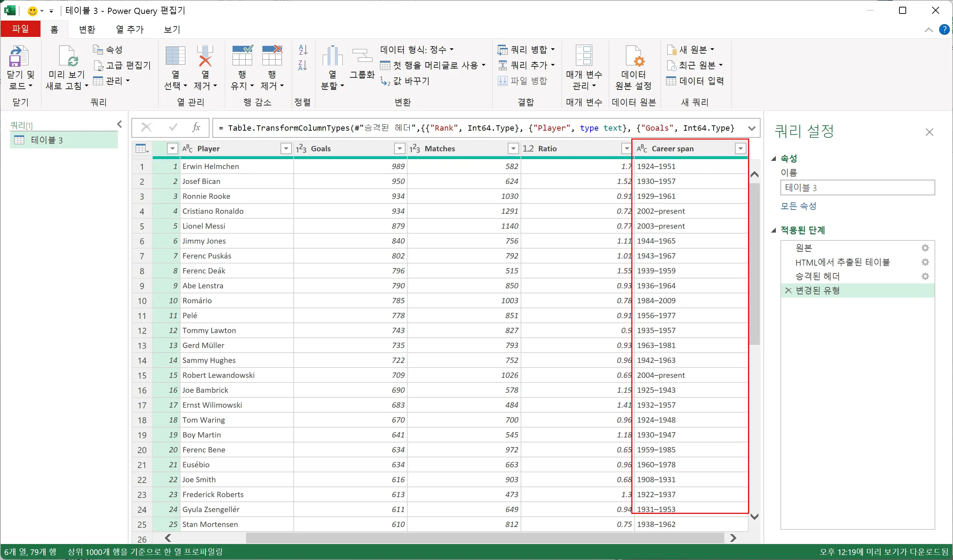Click the 모든 속성 link

pyautogui.click(x=798, y=206)
